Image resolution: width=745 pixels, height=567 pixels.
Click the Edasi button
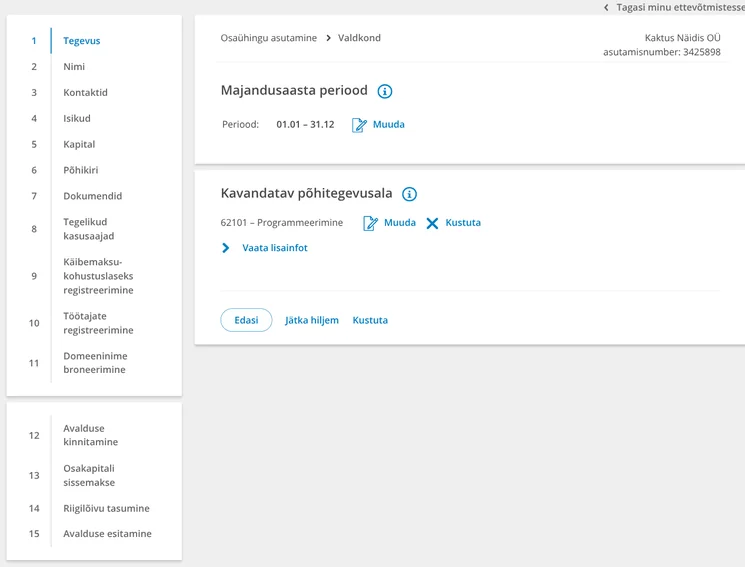click(246, 320)
